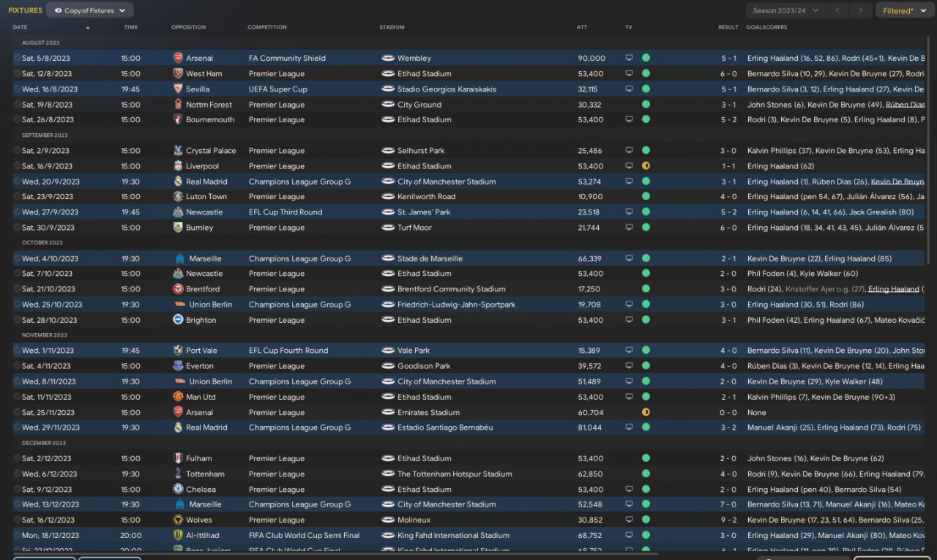Open the Kenilworth Road stadium link
Screen dimensions: 937x560
tap(426, 197)
